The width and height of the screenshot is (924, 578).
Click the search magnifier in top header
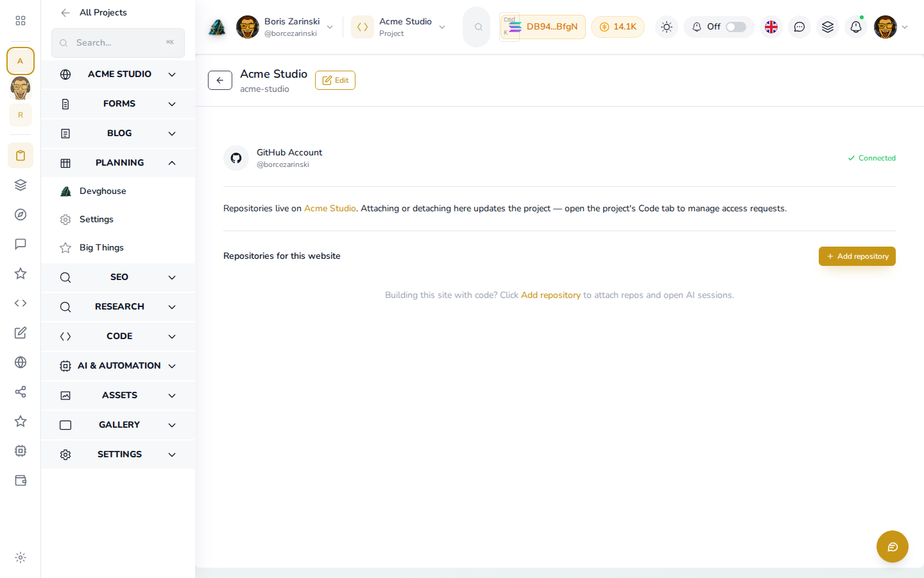pos(478,27)
